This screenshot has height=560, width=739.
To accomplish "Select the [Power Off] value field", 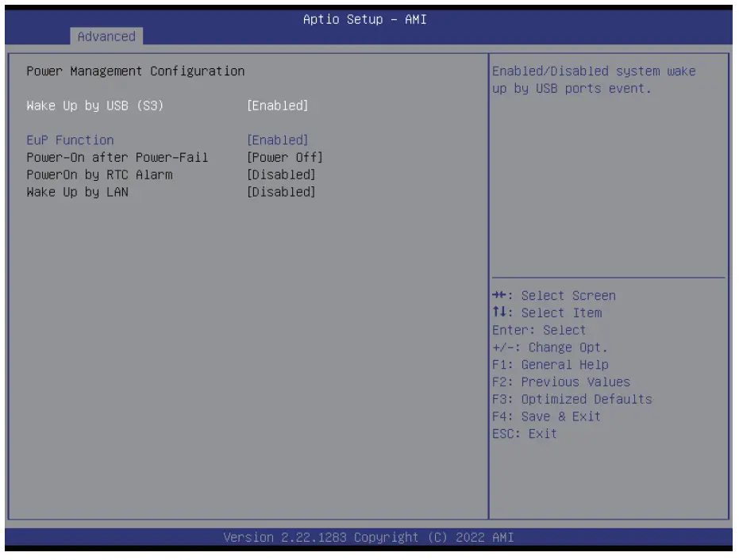I will point(279,157).
